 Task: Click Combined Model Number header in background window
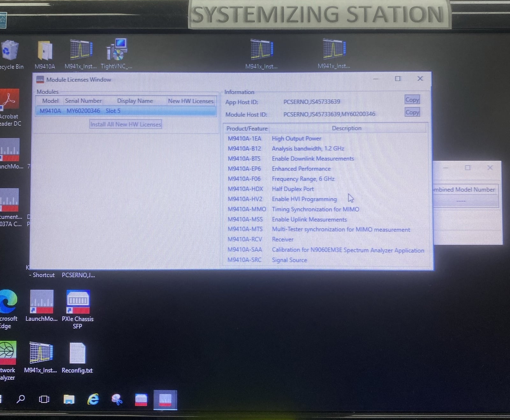[x=465, y=189]
